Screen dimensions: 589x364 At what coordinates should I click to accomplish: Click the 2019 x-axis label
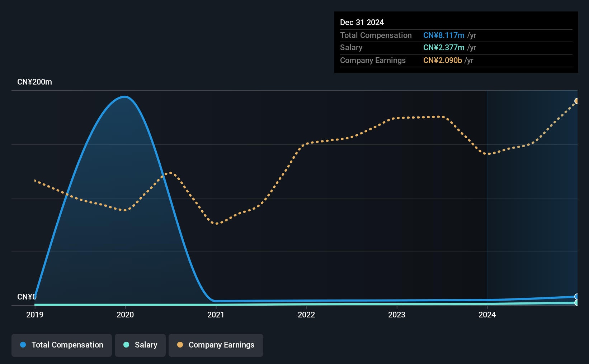[x=35, y=315]
